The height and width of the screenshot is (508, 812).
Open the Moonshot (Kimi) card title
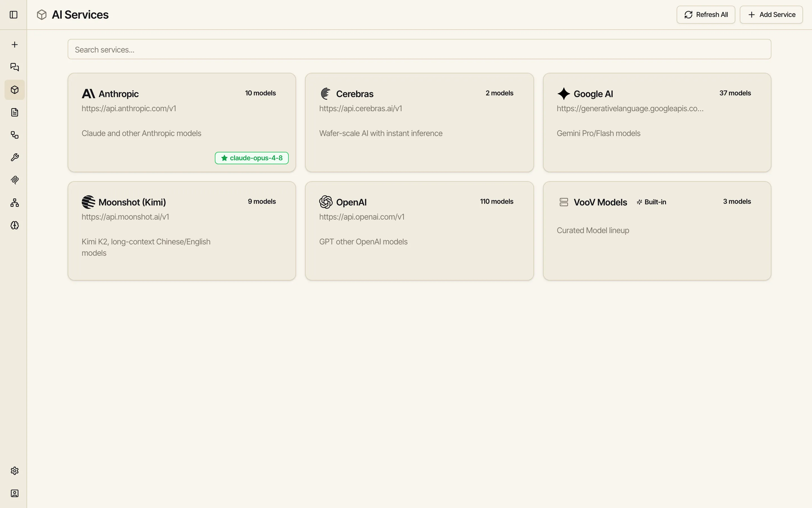[x=132, y=202]
